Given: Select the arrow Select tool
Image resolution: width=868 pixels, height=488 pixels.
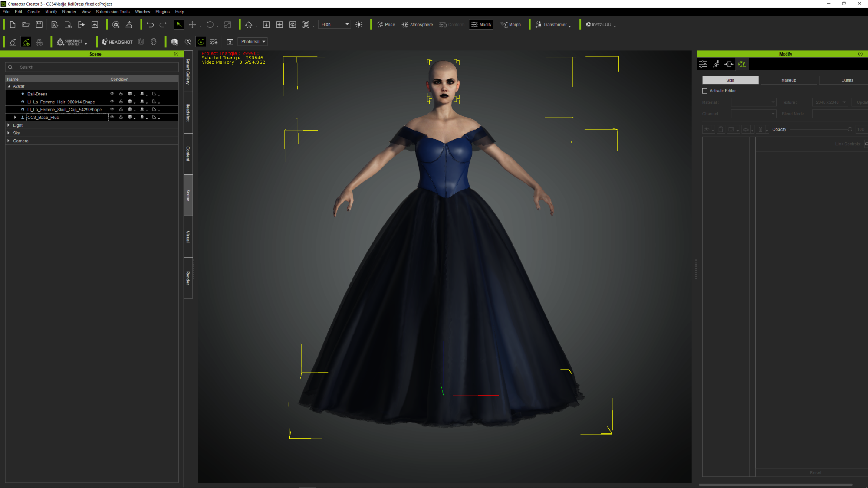Looking at the screenshot, I should [179, 25].
